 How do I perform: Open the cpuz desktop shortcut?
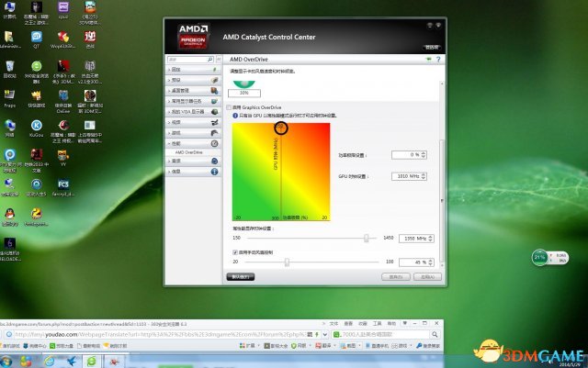[x=63, y=10]
